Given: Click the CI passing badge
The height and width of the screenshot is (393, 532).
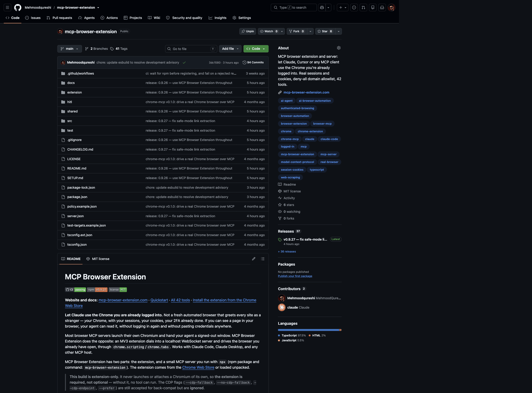Looking at the screenshot, I should click(x=75, y=289).
